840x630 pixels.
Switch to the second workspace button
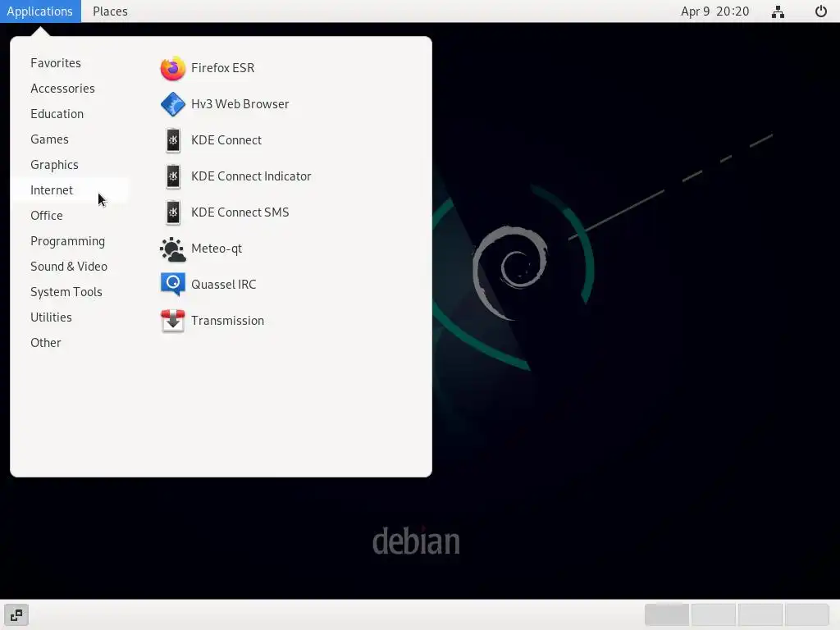pos(714,615)
